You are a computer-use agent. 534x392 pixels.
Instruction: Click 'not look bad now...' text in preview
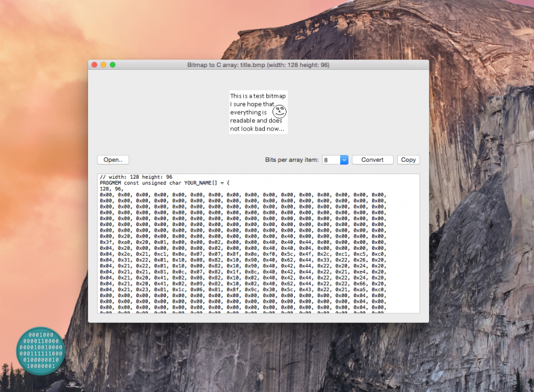tap(257, 128)
